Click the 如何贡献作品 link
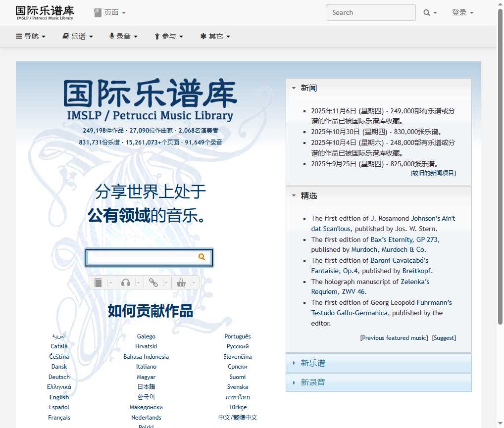 point(149,311)
